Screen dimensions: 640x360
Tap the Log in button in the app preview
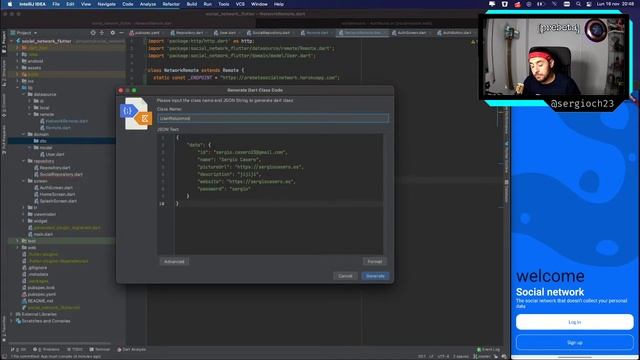(575, 322)
